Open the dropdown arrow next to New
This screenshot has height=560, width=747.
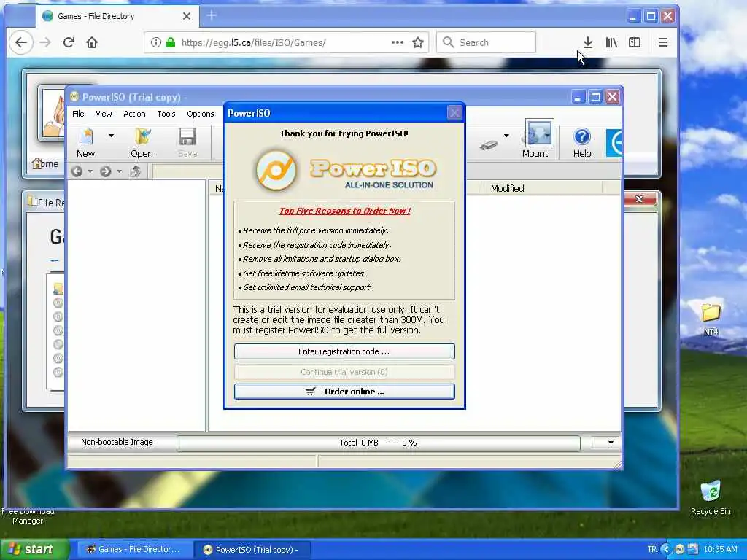[111, 136]
